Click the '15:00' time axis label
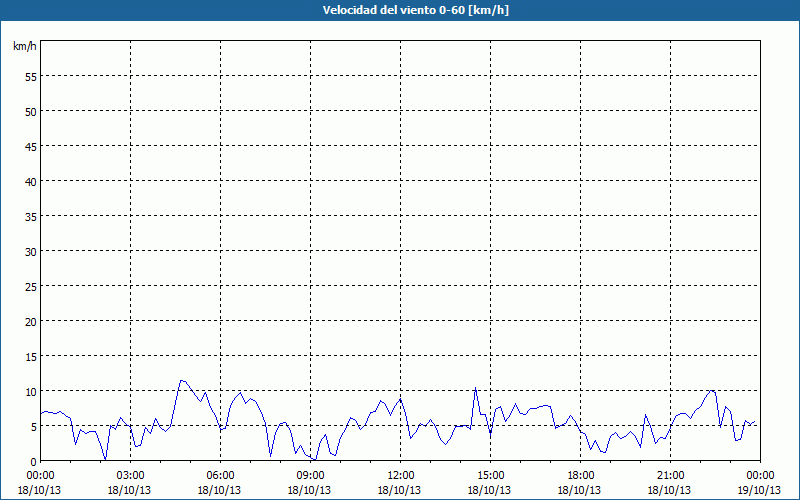Screen dimensions: 800x500 pos(490,476)
